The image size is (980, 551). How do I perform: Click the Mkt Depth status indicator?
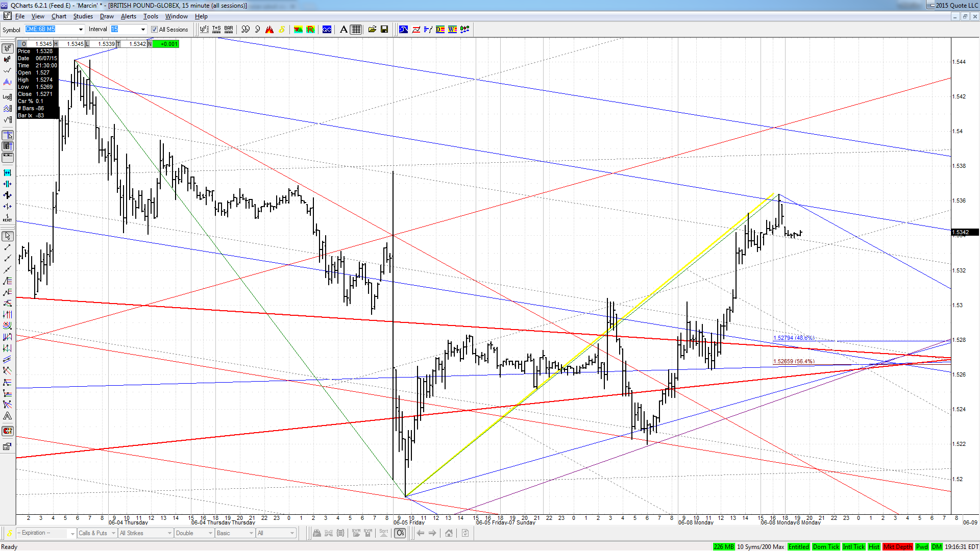click(x=898, y=547)
